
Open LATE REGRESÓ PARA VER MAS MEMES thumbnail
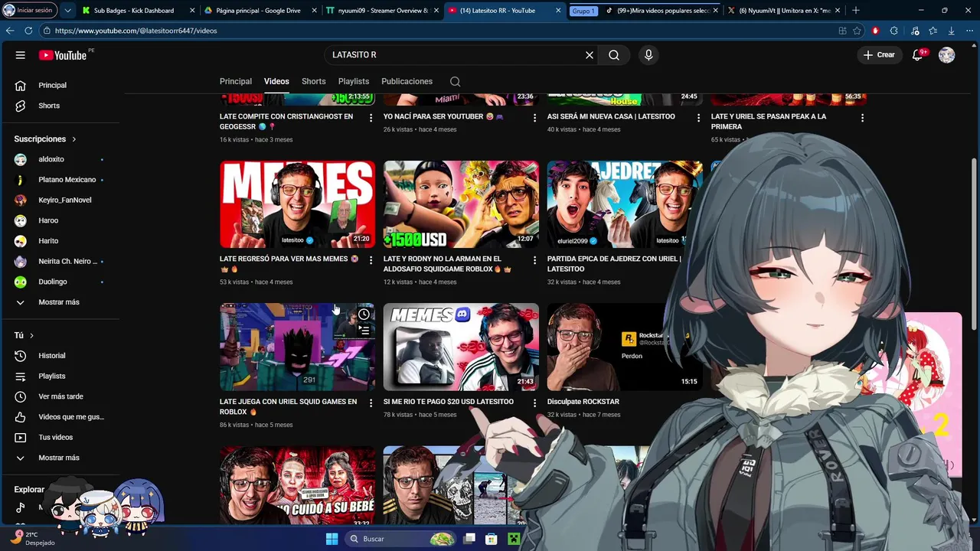click(297, 204)
